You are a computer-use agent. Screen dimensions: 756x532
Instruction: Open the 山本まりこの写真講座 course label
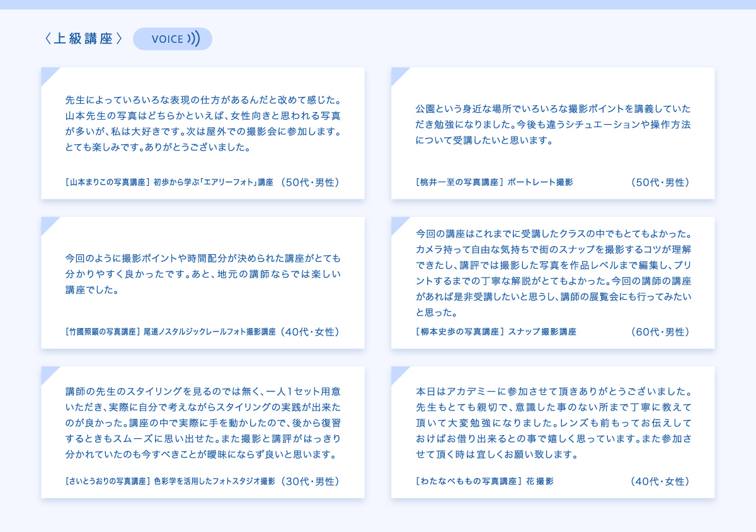pyautogui.click(x=107, y=183)
